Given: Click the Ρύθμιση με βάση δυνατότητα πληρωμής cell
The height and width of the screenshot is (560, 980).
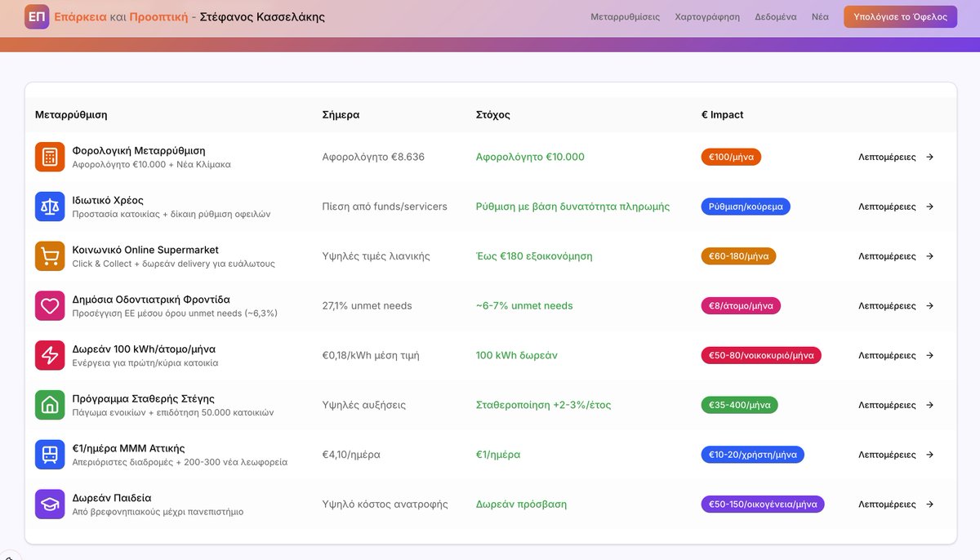Looking at the screenshot, I should point(572,207).
